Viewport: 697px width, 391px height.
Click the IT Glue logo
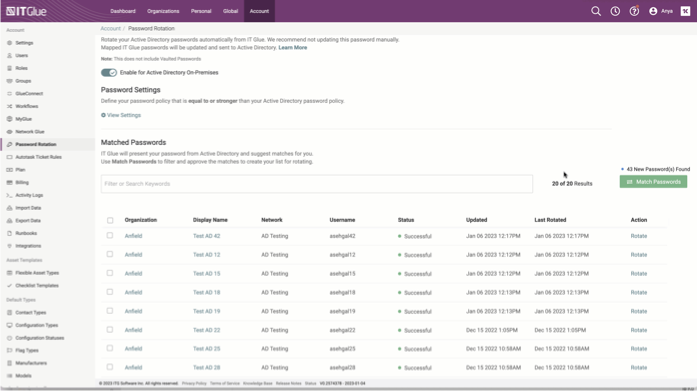26,11
